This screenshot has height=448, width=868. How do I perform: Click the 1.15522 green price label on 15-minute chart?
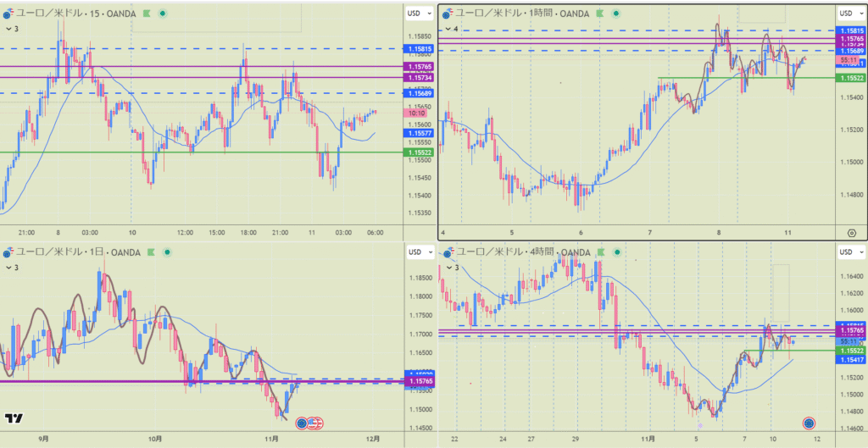point(420,152)
